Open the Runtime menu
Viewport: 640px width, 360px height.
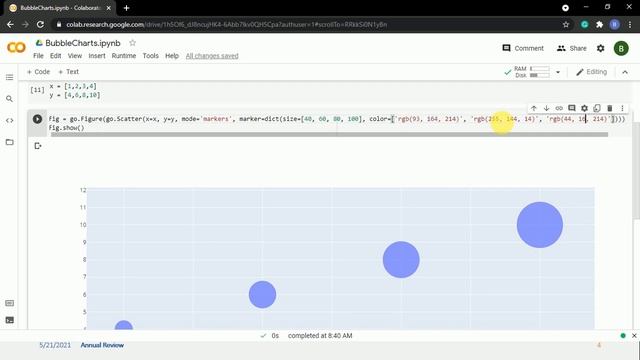[124, 56]
